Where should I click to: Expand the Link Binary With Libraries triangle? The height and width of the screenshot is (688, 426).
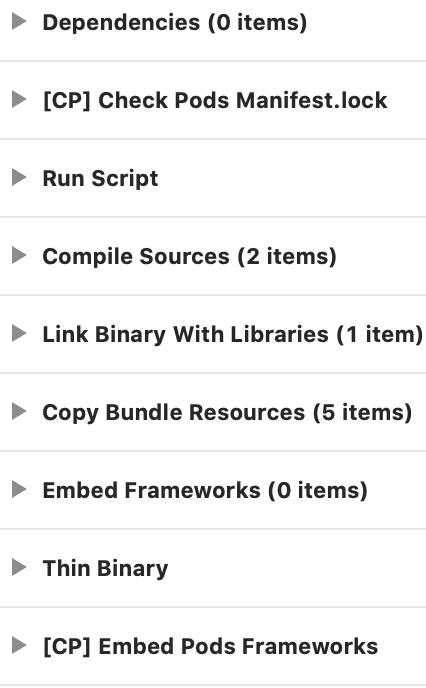[19, 333]
